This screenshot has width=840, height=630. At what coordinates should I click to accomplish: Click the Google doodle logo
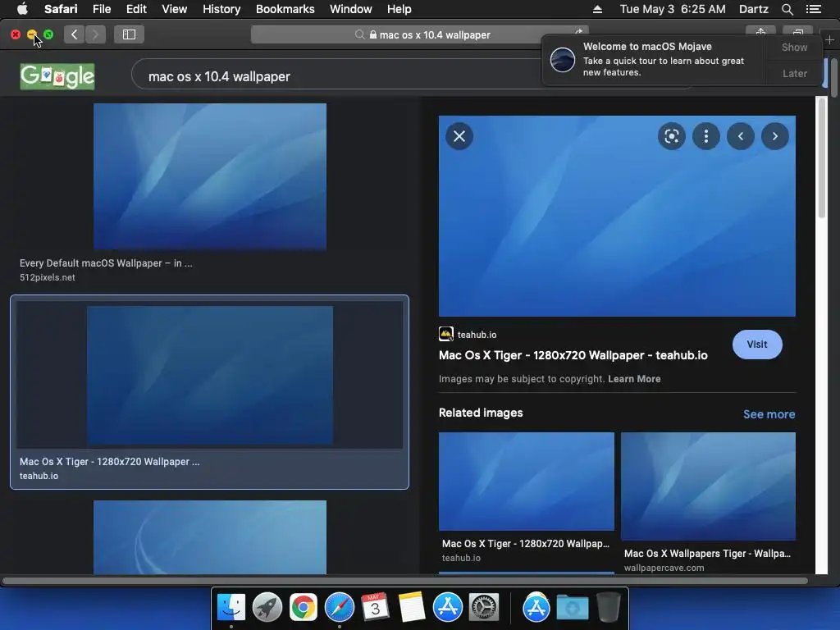[x=57, y=76]
